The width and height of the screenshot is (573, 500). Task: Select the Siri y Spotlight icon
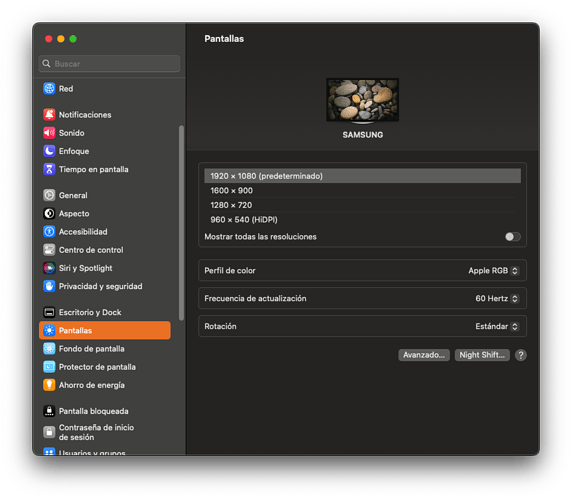tap(49, 268)
